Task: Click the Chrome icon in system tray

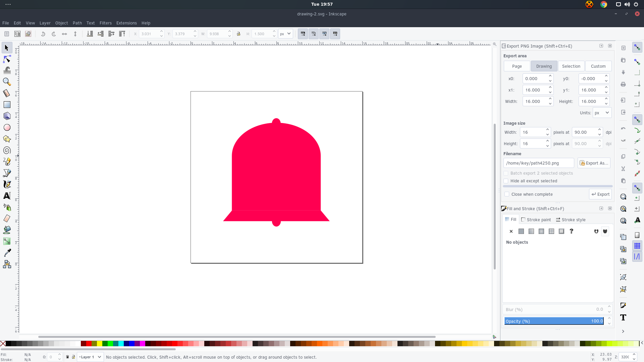Action: tap(604, 4)
